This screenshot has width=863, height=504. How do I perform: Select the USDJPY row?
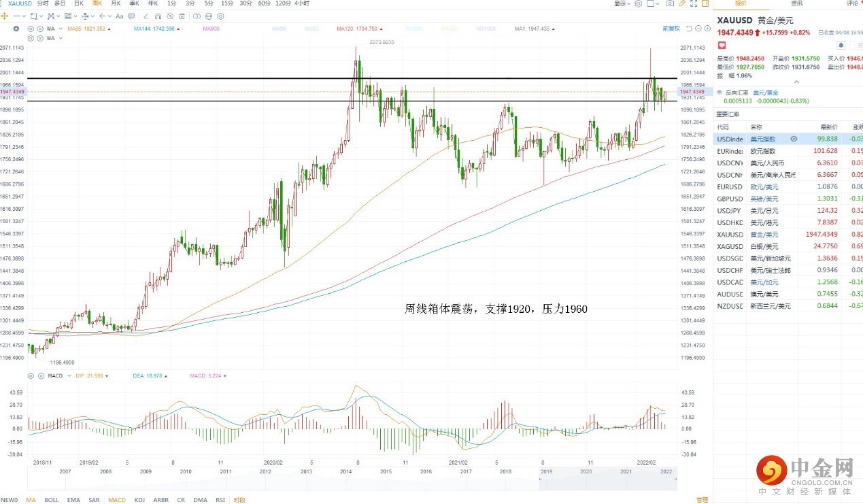788,210
